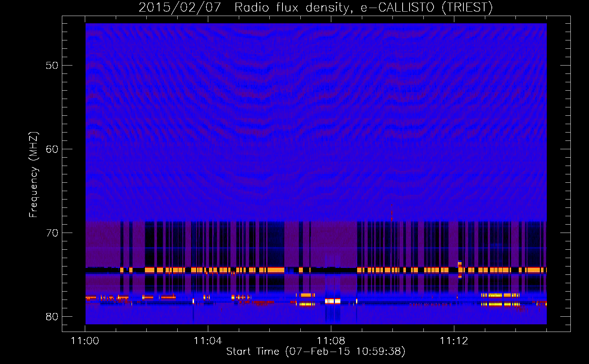
Task: Click the "11:04" time tick label
Action: pyautogui.click(x=208, y=341)
